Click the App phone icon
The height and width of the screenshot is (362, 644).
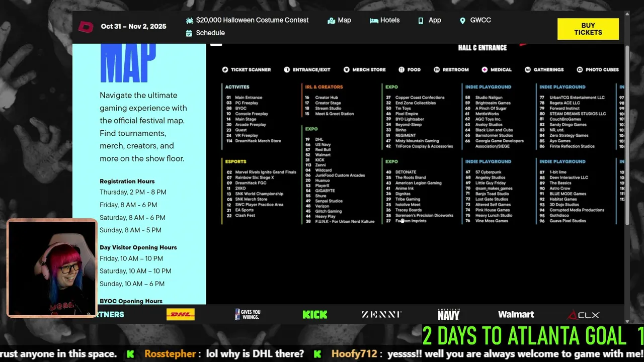(421, 21)
